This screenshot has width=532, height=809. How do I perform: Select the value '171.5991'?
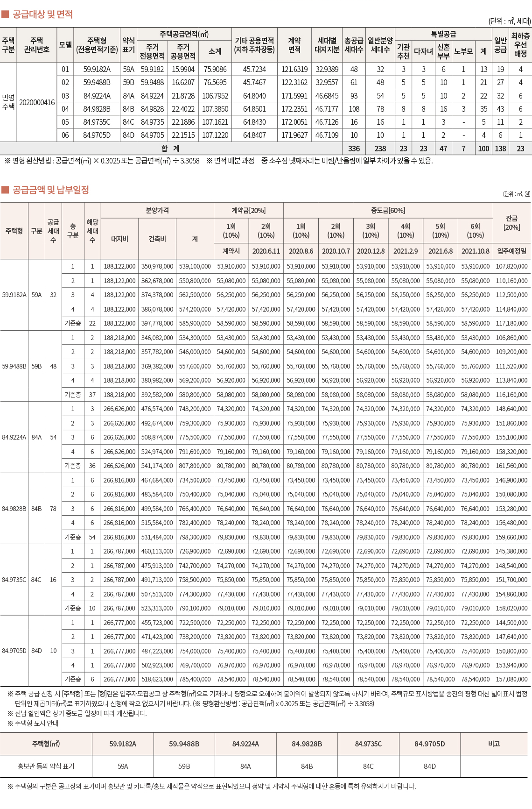294,96
